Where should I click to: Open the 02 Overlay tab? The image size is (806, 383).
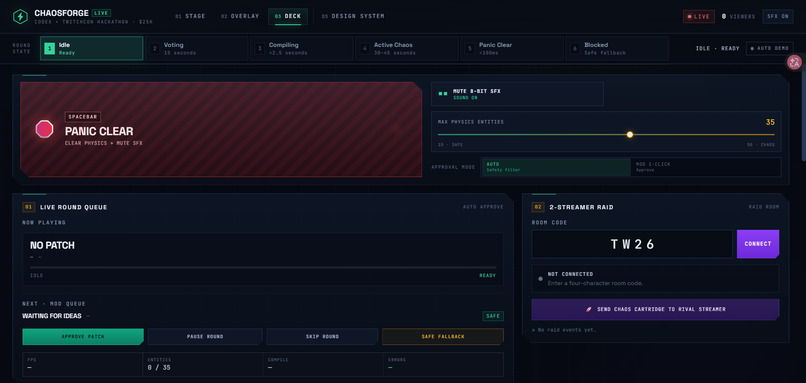pyautogui.click(x=240, y=16)
